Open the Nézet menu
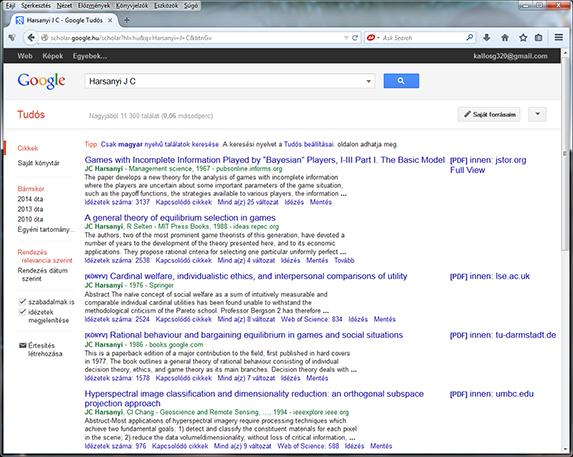573x457 pixels. click(64, 6)
